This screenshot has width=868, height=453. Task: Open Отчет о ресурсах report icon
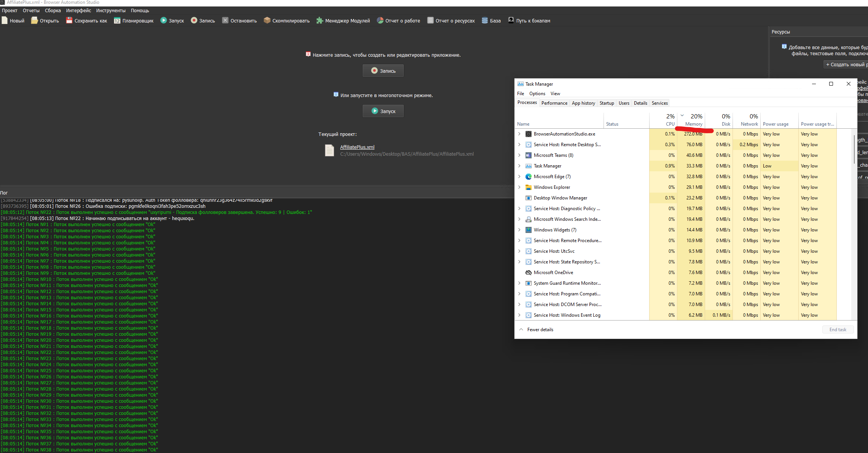click(x=430, y=21)
